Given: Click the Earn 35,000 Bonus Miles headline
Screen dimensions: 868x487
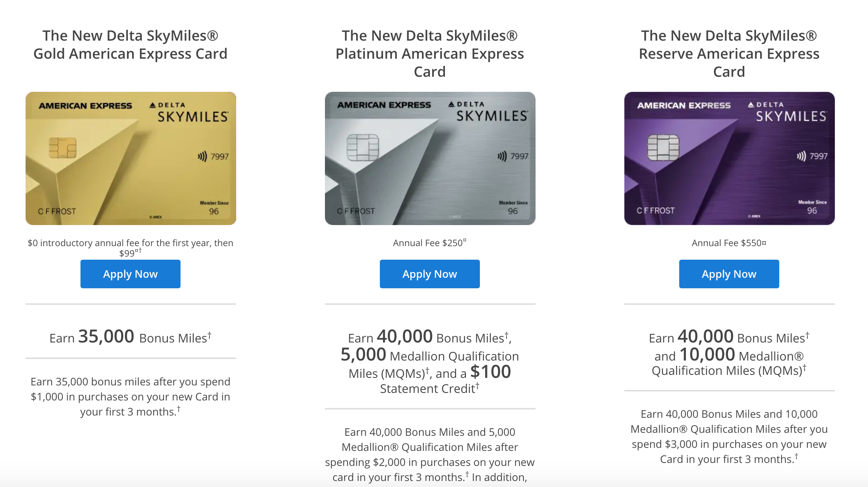Looking at the screenshot, I should [130, 337].
